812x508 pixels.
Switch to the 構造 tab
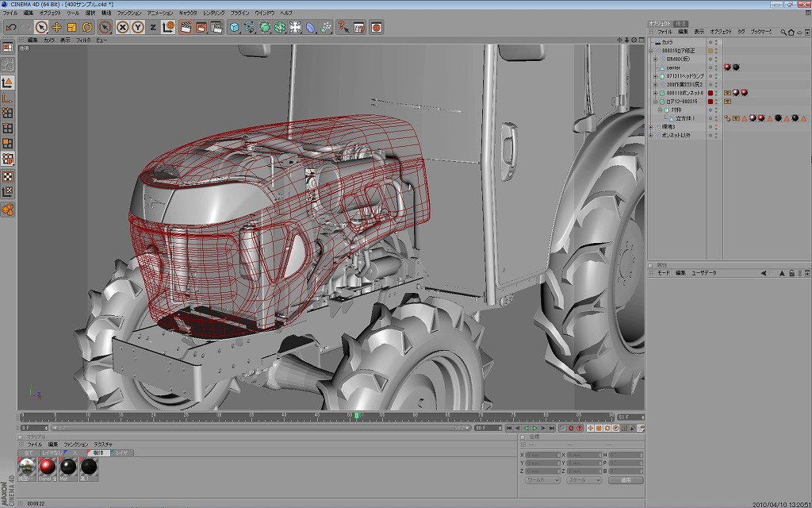[681, 24]
